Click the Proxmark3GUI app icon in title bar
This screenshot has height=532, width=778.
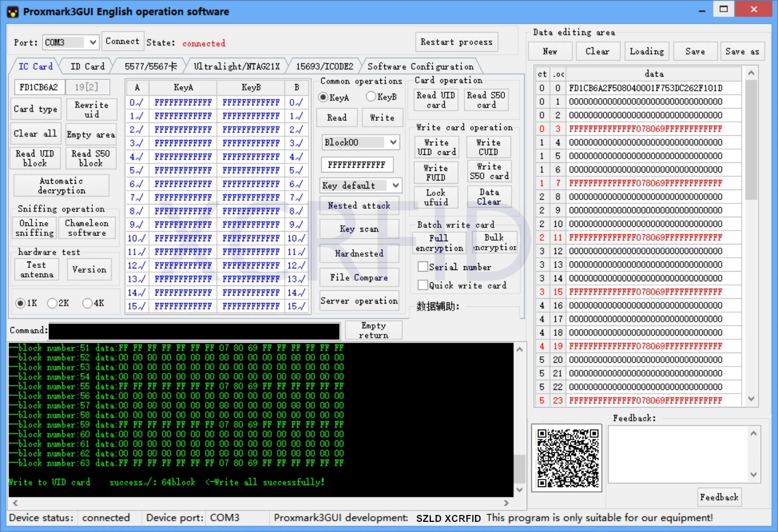[12, 12]
